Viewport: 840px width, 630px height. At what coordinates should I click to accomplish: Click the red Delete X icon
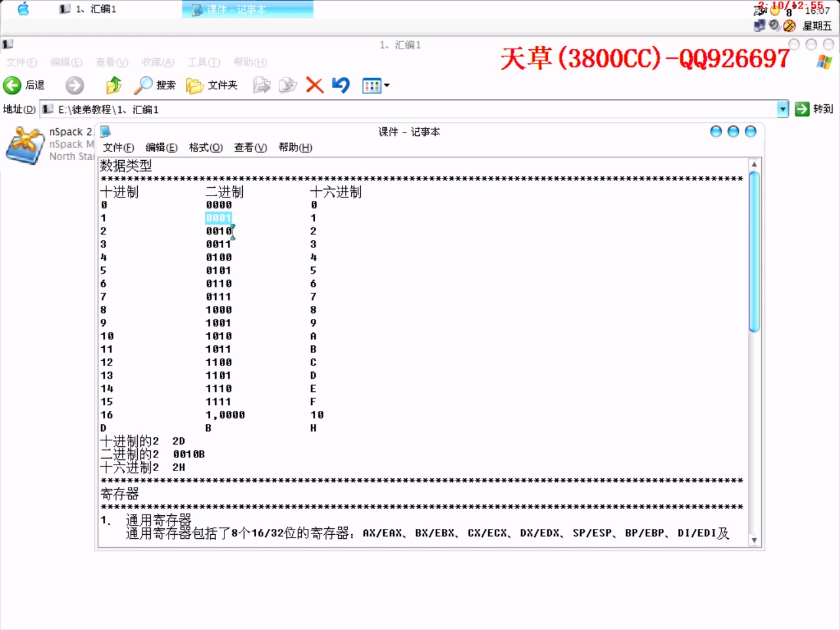[x=314, y=85]
